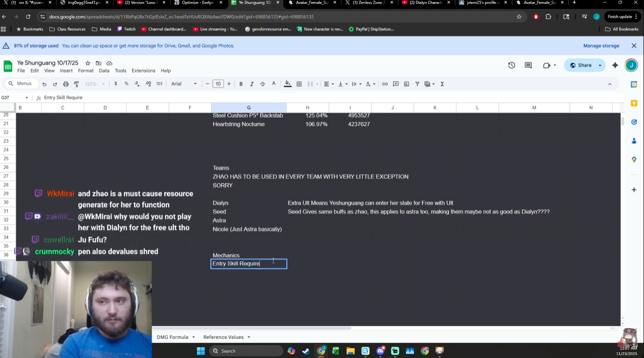Open version history clock icon
Image resolution: width=644 pixels, height=358 pixels.
point(512,65)
